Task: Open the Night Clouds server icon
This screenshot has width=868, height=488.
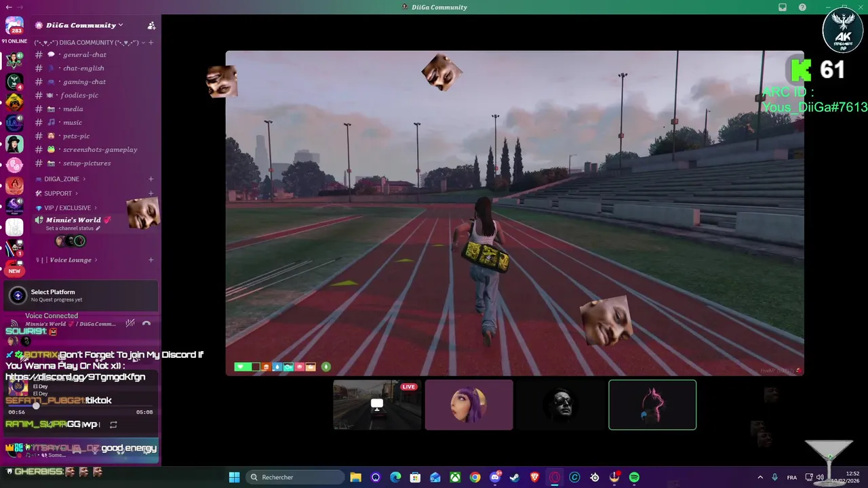Action: [14, 206]
